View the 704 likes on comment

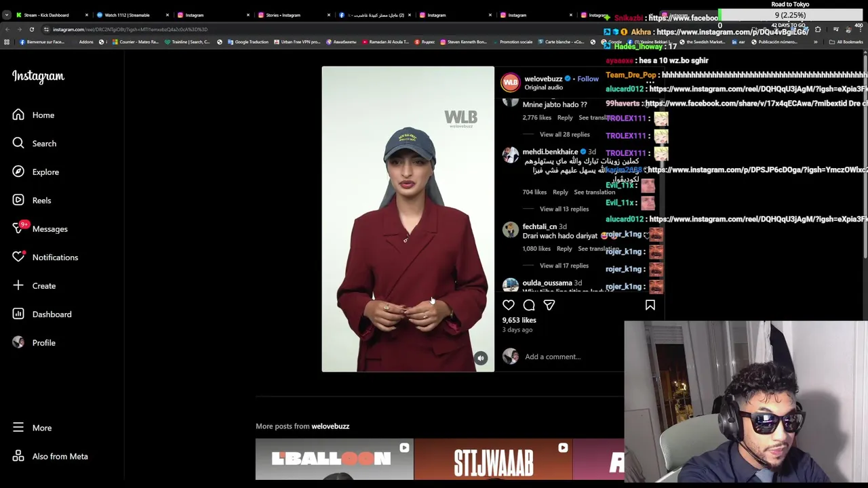(x=534, y=192)
